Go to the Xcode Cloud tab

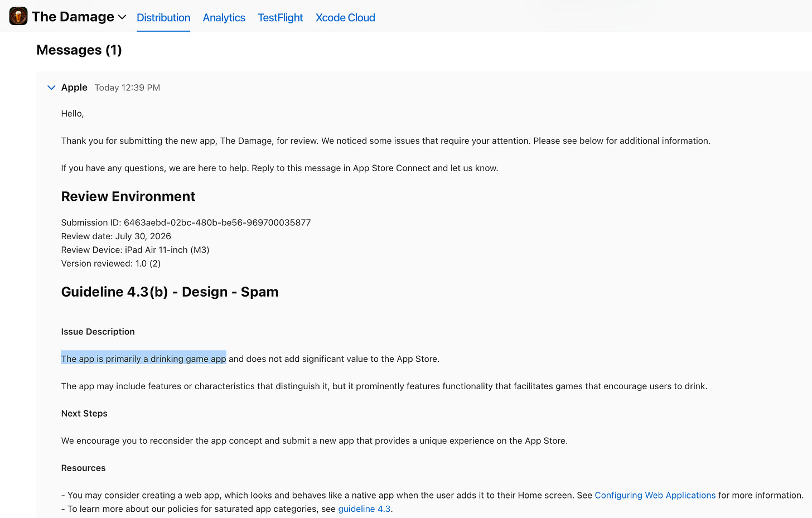pyautogui.click(x=345, y=18)
